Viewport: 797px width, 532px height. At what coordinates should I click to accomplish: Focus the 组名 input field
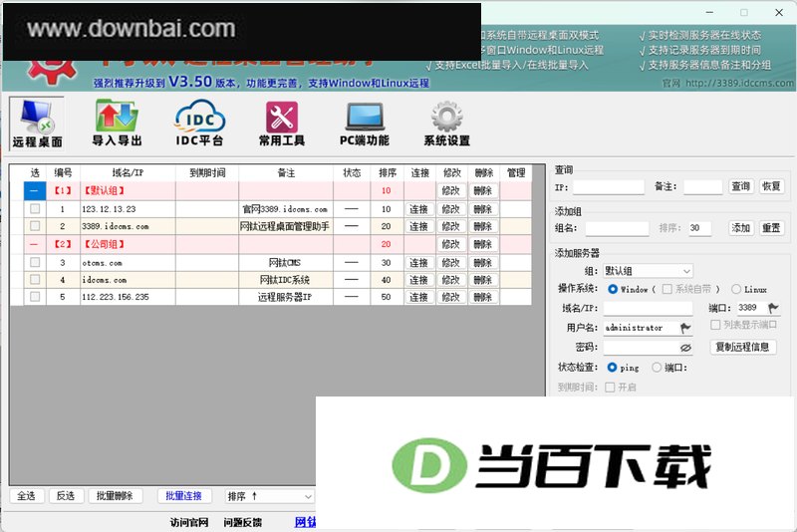(617, 229)
